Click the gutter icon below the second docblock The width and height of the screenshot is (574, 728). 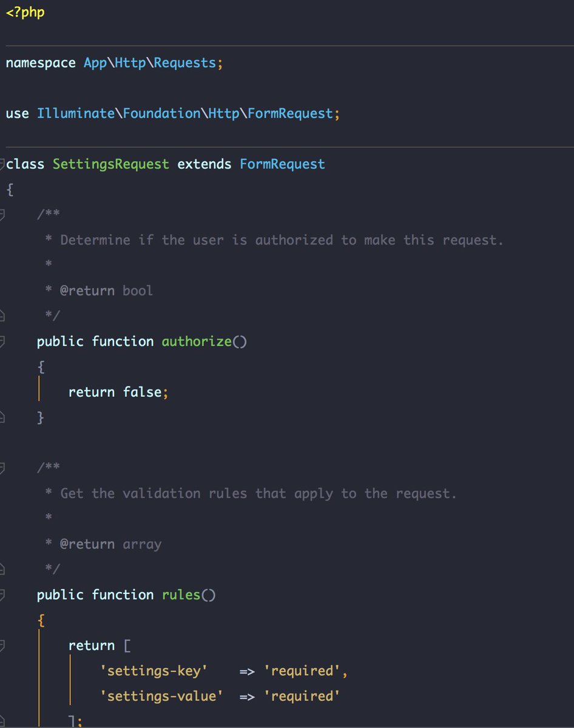(x=4, y=568)
